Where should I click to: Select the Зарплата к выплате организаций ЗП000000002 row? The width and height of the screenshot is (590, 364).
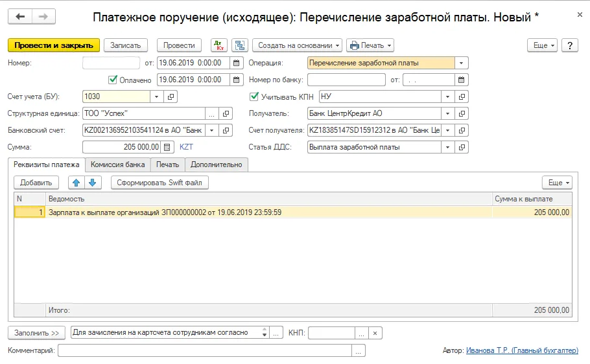(x=293, y=212)
